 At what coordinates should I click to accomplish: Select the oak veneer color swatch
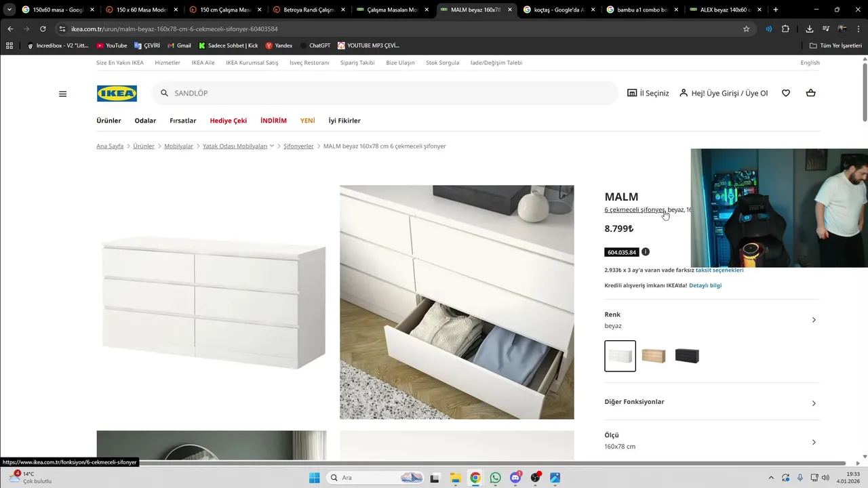[x=654, y=356]
